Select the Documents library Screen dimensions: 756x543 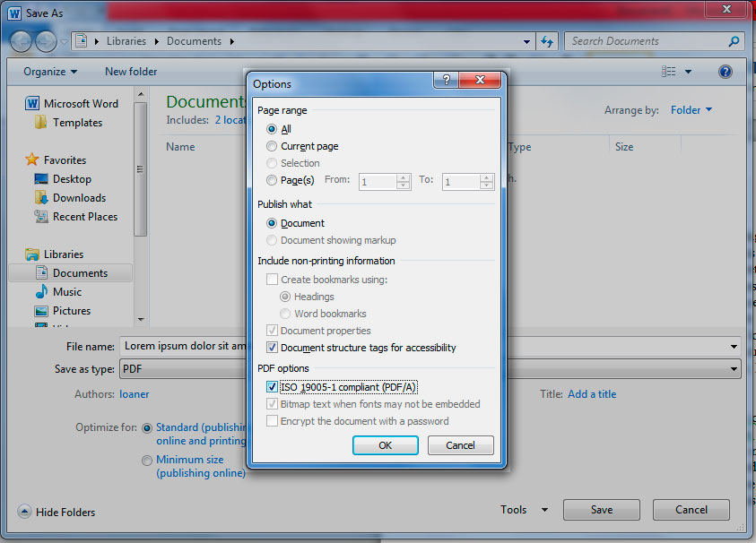coord(72,272)
